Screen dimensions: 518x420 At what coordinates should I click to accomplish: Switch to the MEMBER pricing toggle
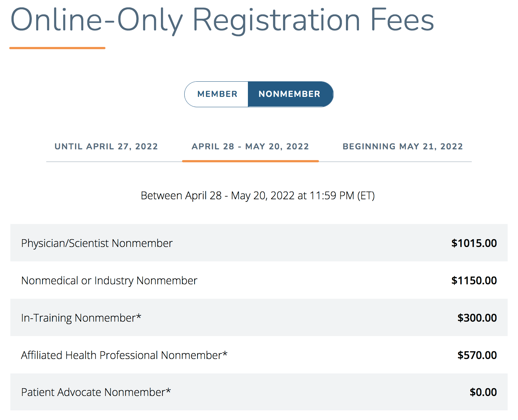[217, 94]
